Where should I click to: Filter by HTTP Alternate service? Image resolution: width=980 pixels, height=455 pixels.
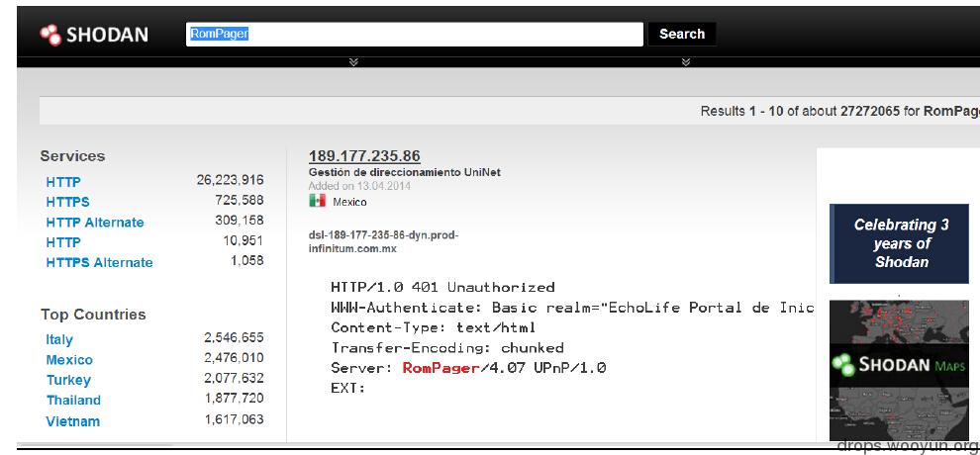pyautogui.click(x=95, y=223)
